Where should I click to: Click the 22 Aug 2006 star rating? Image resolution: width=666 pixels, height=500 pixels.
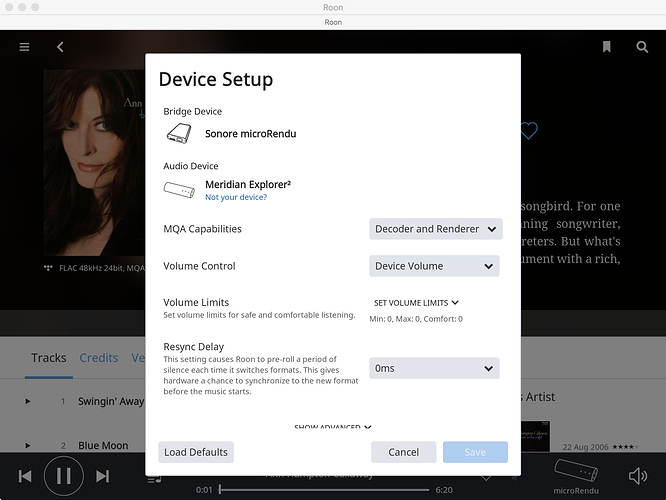pyautogui.click(x=625, y=447)
